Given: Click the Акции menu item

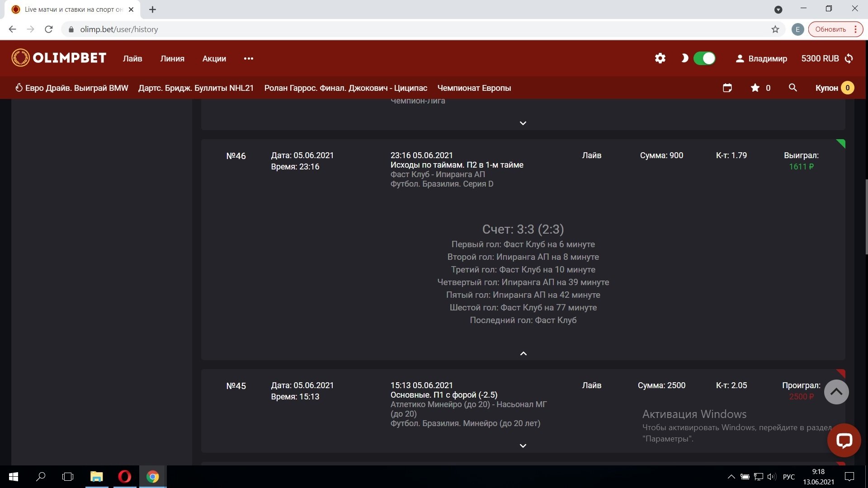Looking at the screenshot, I should [214, 58].
